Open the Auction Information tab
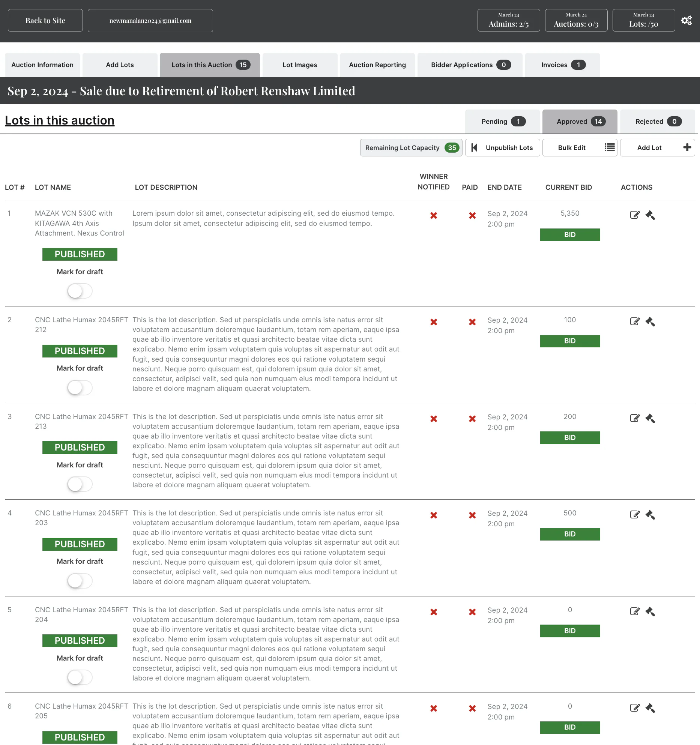Screen dimensions: 700x745 42,65
